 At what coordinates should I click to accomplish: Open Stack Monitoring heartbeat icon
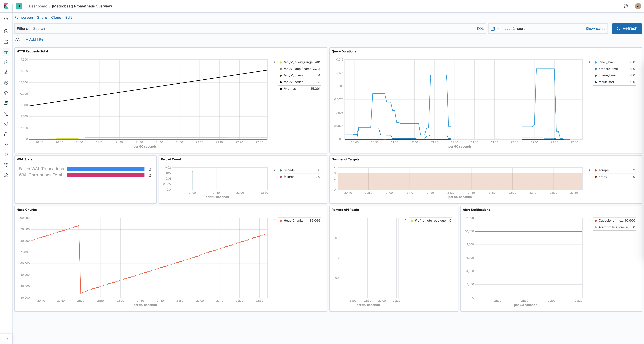6,165
